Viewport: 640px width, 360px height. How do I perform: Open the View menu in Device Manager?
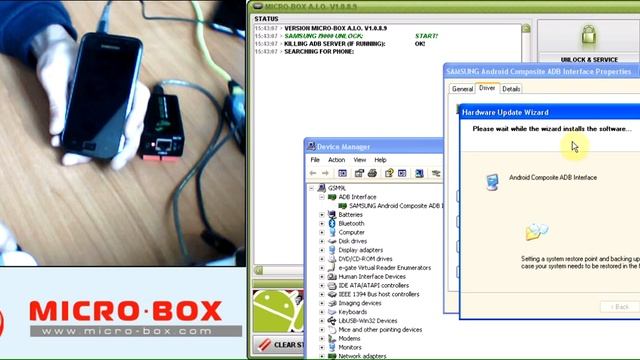click(x=360, y=160)
